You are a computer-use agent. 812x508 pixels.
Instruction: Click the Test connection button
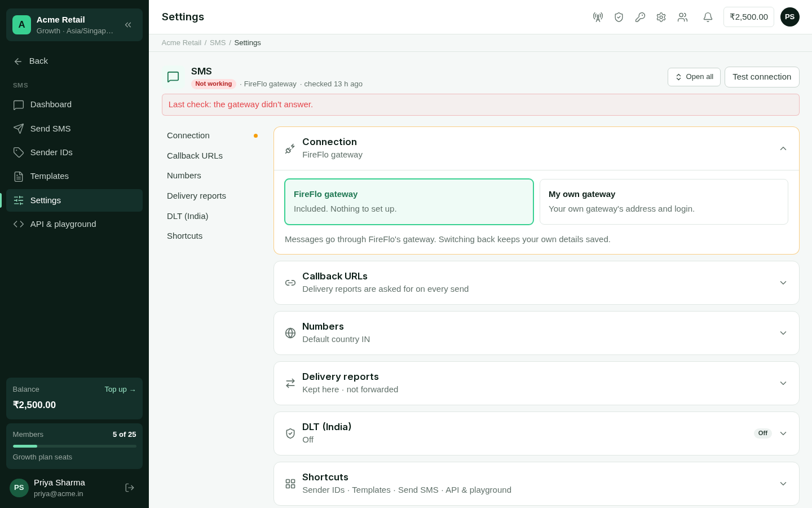pos(762,77)
